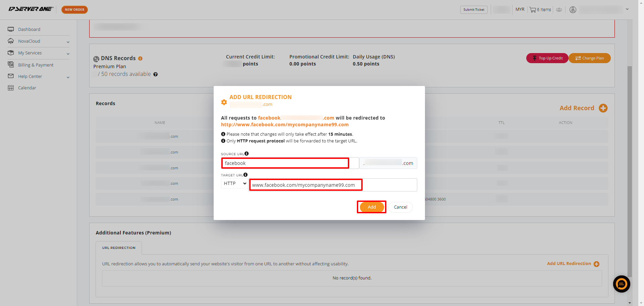Open Calendar from the sidebar
644x306 pixels.
27,88
